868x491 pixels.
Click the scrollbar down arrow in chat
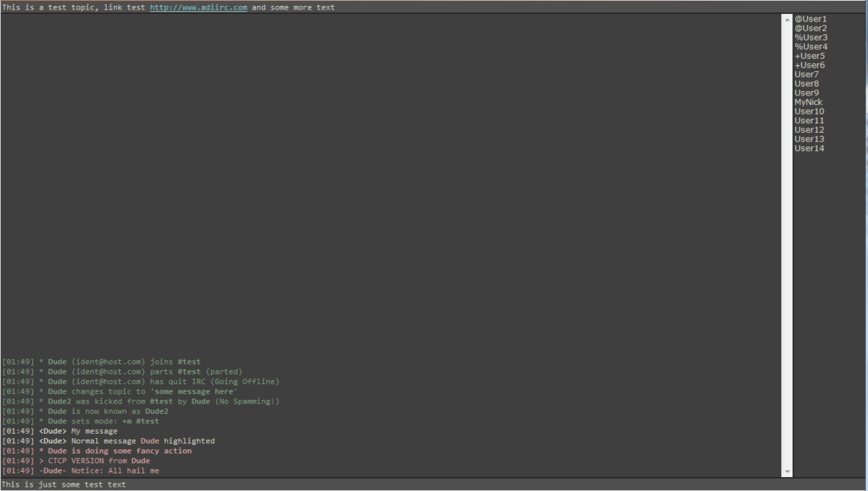[x=787, y=472]
